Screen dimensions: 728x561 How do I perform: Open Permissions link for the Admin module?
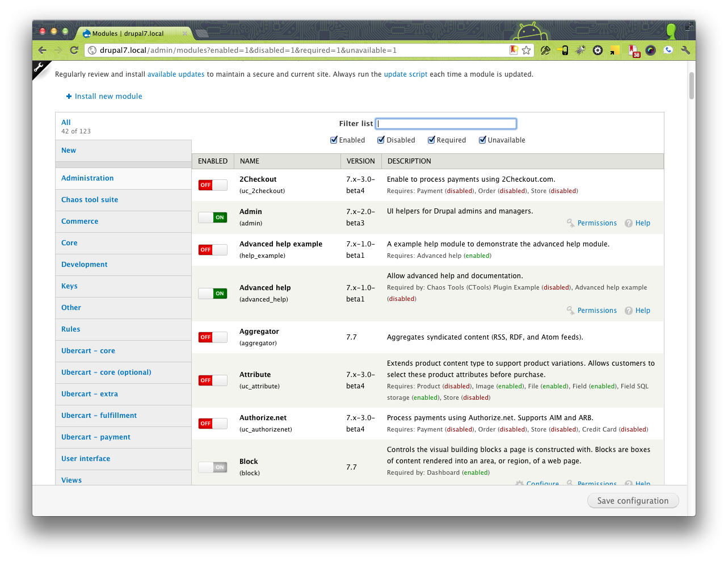coord(597,223)
